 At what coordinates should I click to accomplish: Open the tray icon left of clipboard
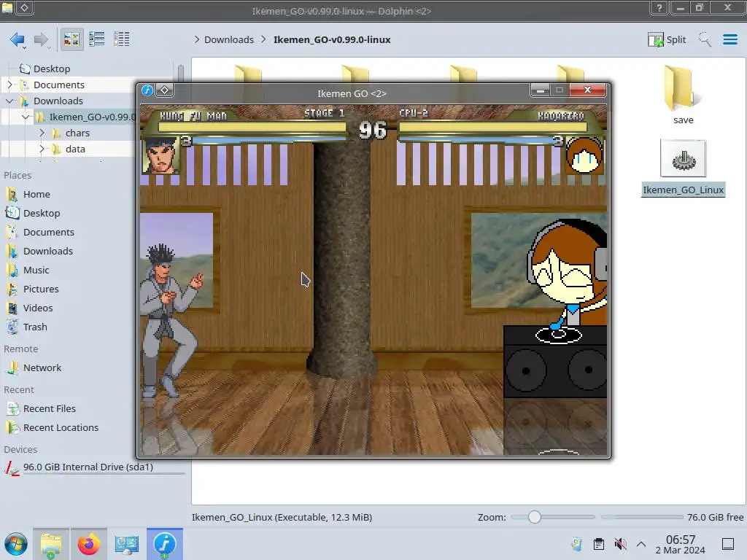pyautogui.click(x=577, y=544)
